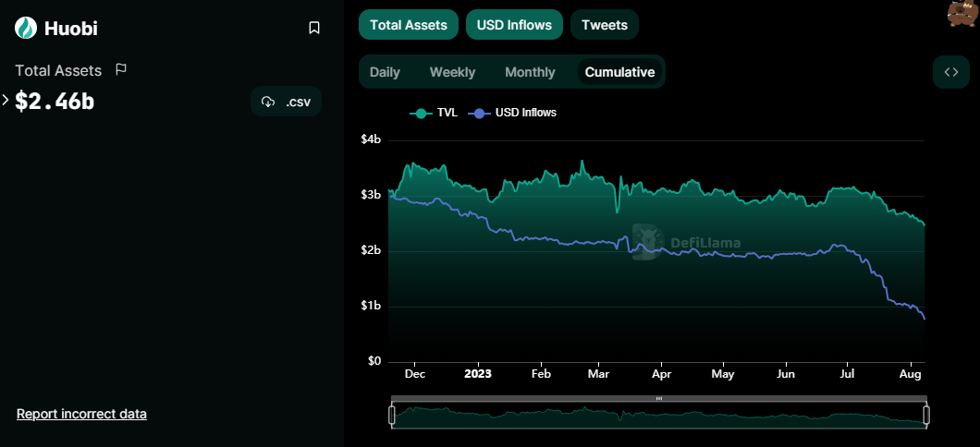Image resolution: width=980 pixels, height=447 pixels.
Task: Switch to the Daily view tab
Action: (x=385, y=72)
